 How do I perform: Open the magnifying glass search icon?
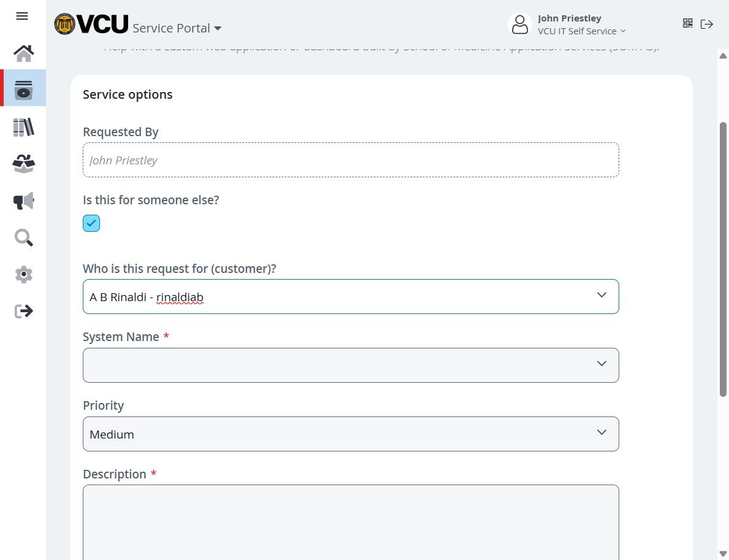click(x=23, y=237)
